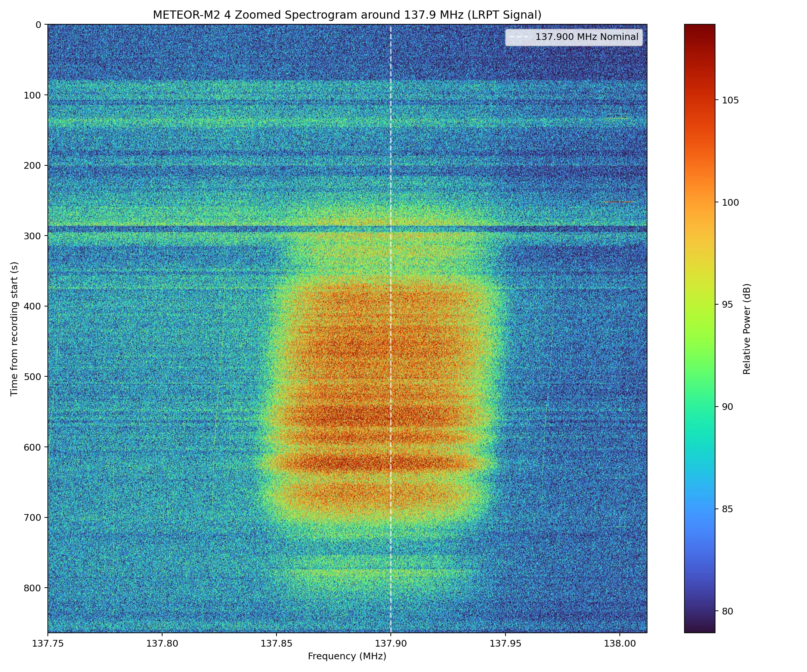Screen dimensions: 807x672
Task: Click the y-axis tick label 800
Action: [33, 588]
